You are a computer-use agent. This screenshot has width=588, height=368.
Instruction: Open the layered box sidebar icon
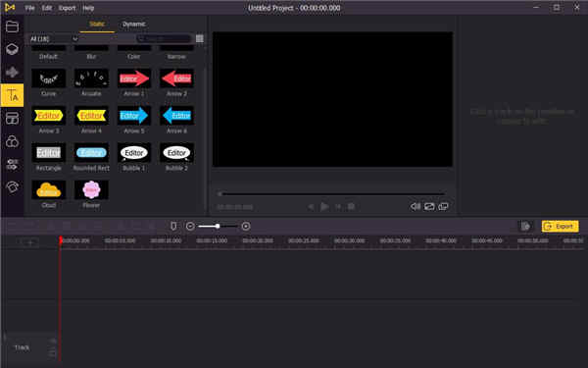(12, 49)
